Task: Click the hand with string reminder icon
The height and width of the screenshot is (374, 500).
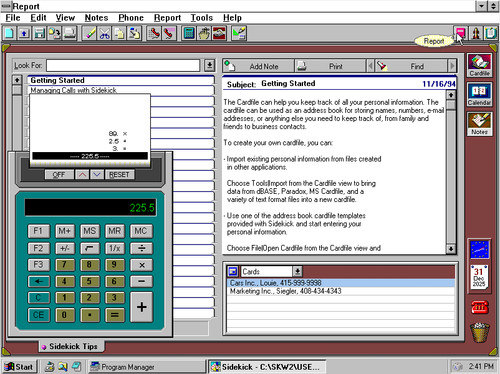Action: pos(204,33)
